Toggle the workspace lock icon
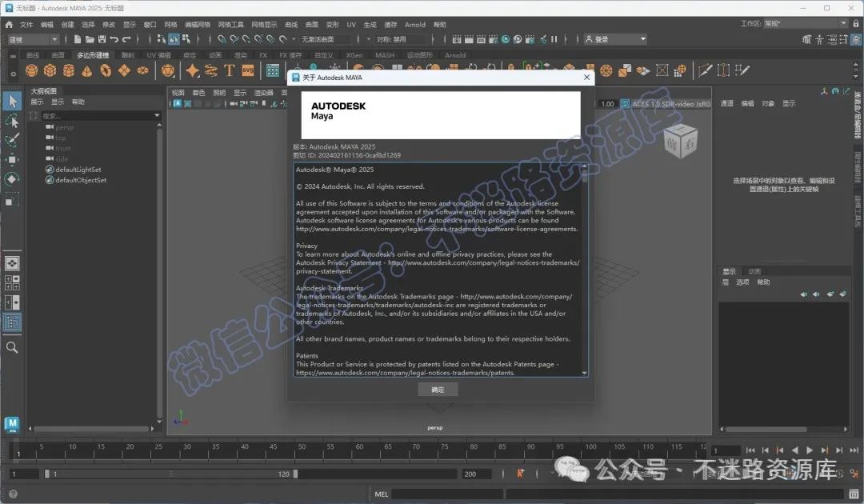This screenshot has height=504, width=864. (x=856, y=24)
